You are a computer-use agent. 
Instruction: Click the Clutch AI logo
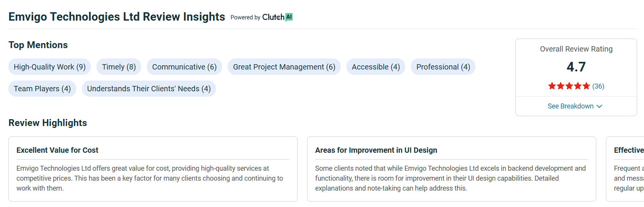277,17
